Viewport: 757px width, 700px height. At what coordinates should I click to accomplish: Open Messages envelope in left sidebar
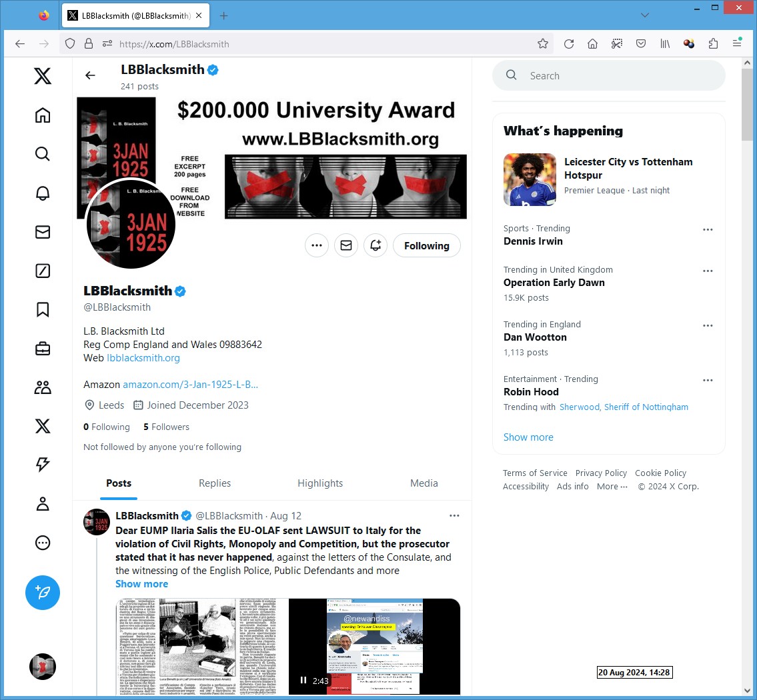[43, 232]
